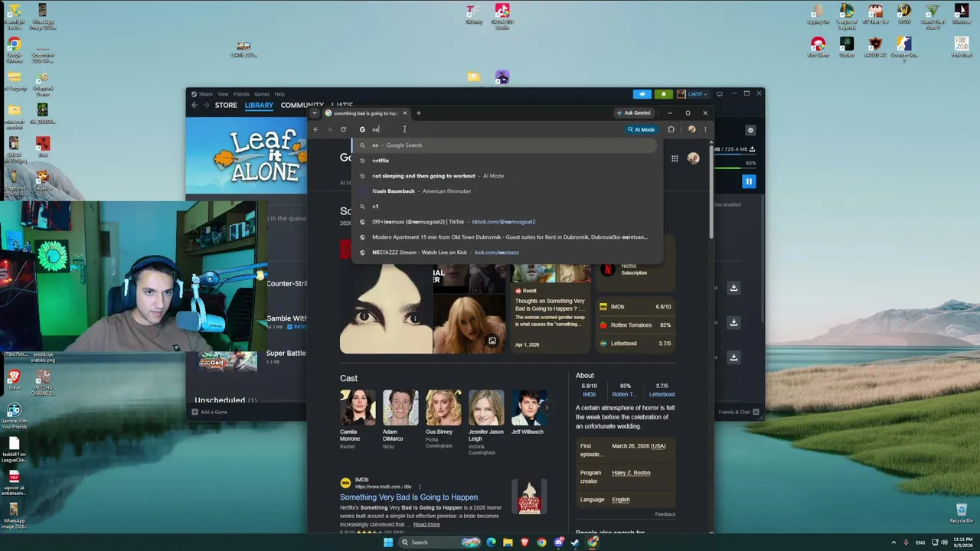
Task: Open Microsoft Edge from taskbar
Action: pos(491,543)
